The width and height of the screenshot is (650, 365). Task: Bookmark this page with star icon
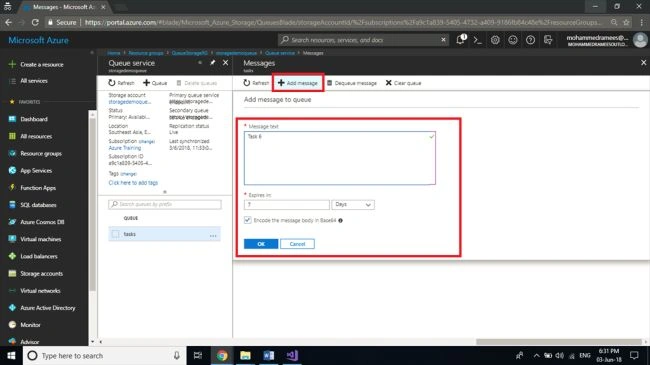tap(626, 22)
